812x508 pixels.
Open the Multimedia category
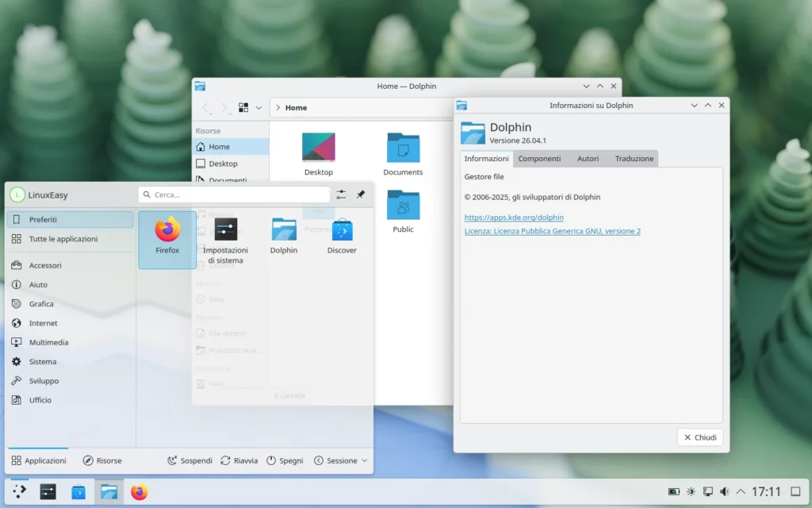(x=71, y=342)
